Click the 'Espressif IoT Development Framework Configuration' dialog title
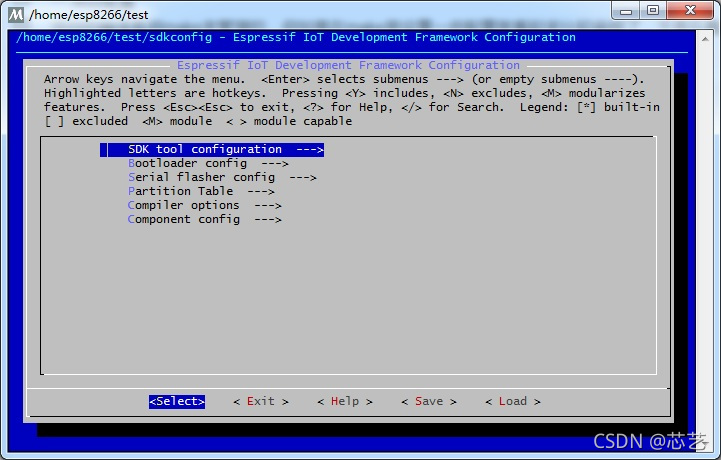This screenshot has height=460, width=721. 348,65
